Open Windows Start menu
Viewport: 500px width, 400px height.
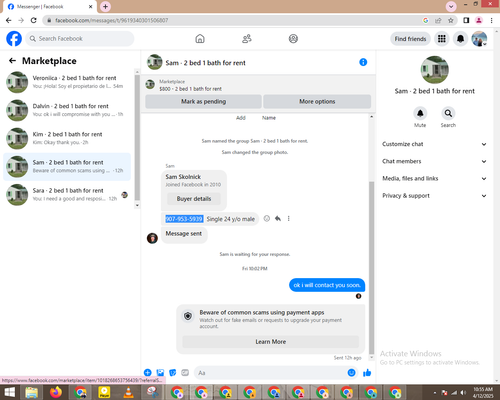(x=9, y=392)
